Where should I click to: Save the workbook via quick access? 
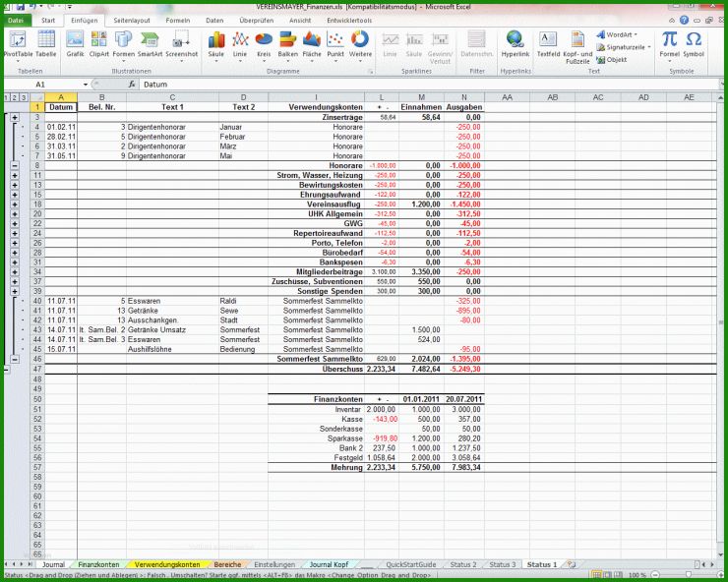pyautogui.click(x=21, y=7)
